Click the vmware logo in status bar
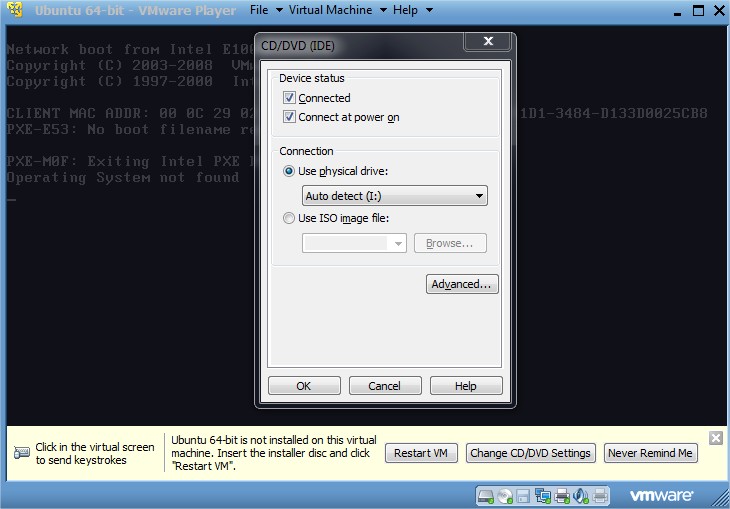 (661, 495)
